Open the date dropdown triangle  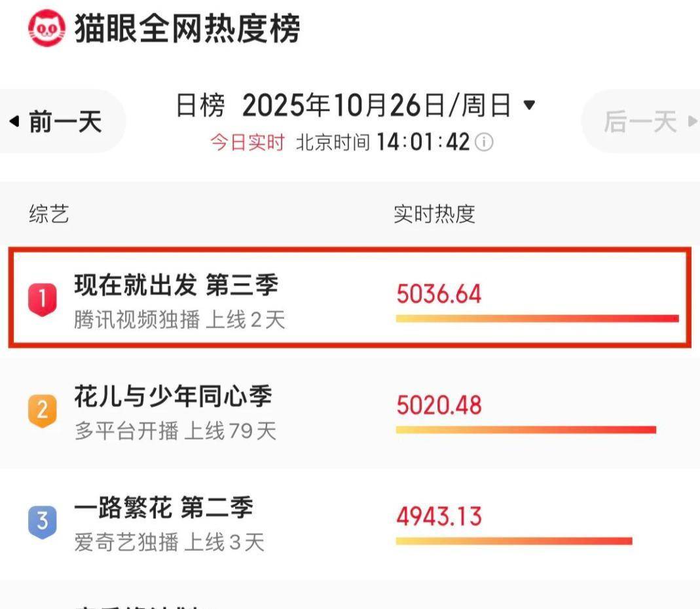(x=530, y=105)
